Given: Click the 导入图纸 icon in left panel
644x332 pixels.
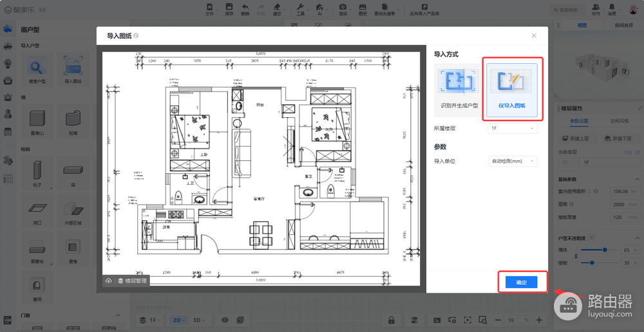Looking at the screenshot, I should click(x=73, y=70).
